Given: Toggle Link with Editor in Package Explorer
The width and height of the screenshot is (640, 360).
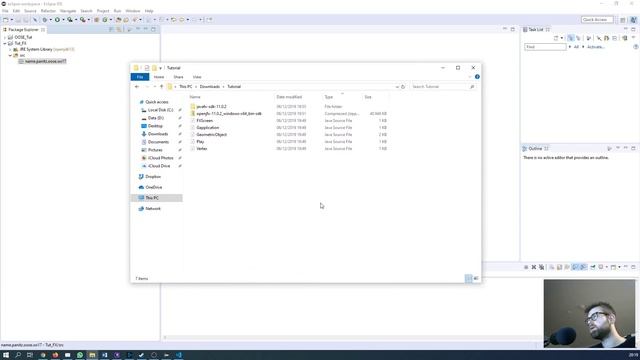Looking at the screenshot, I should (x=119, y=29).
